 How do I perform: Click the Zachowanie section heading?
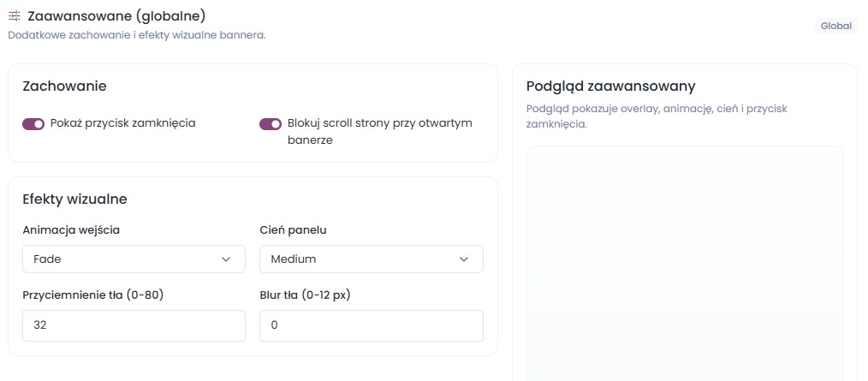[65, 86]
